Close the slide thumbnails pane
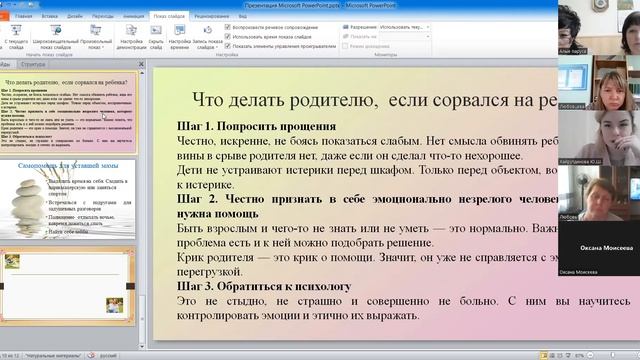Viewport: 640px width, 360px height. point(141,64)
